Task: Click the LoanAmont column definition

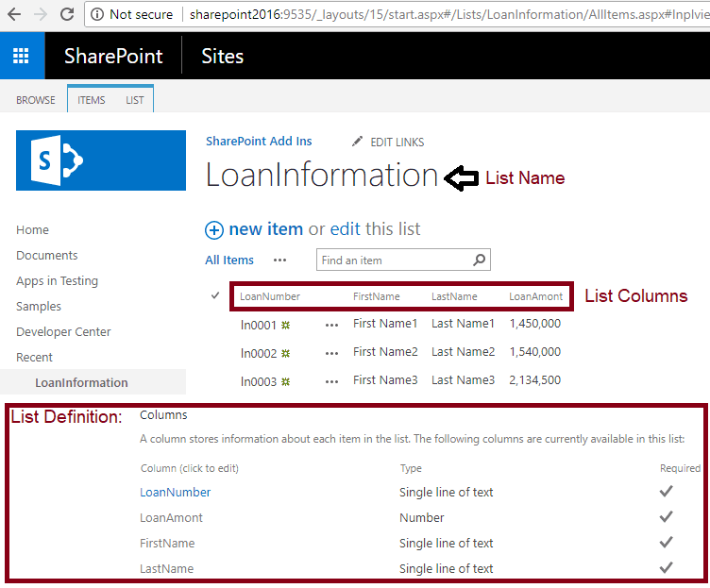Action: pyautogui.click(x=171, y=517)
